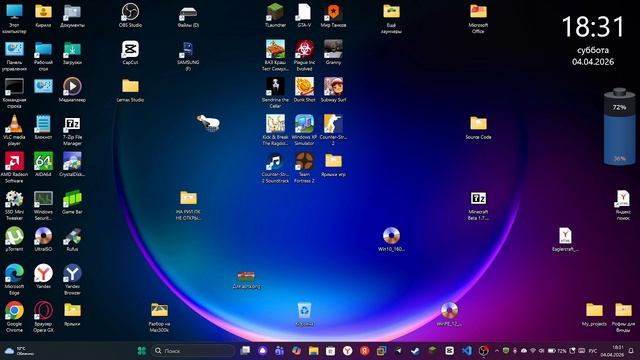Open the Командная строка shortcut
Viewport: 640px width, 360px height.
click(x=14, y=93)
